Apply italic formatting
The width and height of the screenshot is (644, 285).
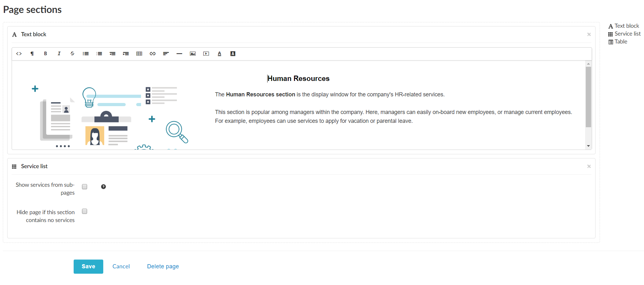coord(59,54)
